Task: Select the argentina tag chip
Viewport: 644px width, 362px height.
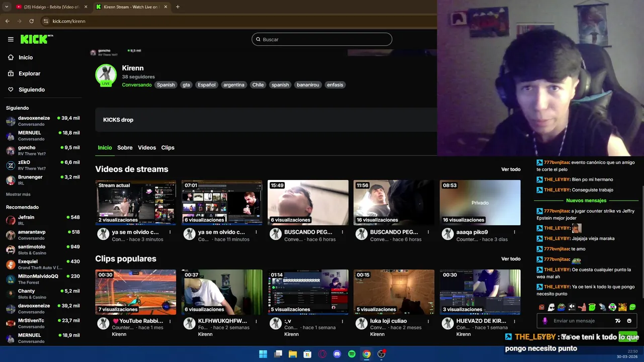Action: coord(234,85)
